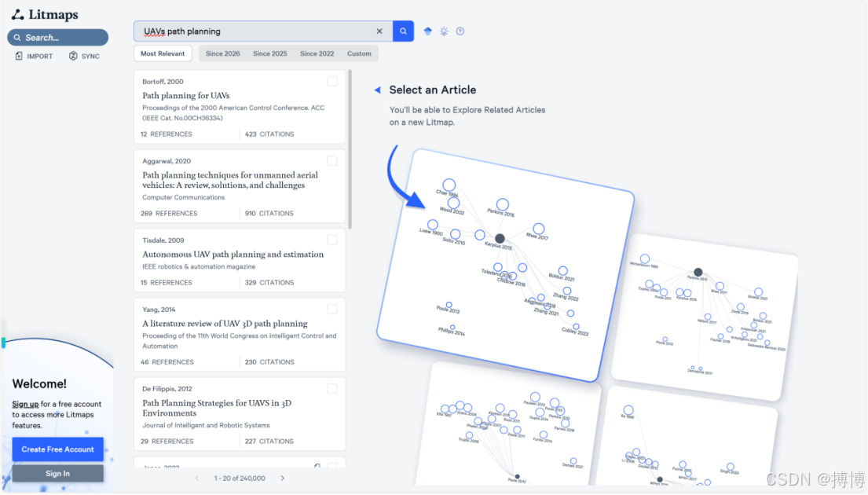The width and height of the screenshot is (868, 495).
Task: Open 'A literature review of UAV 3D path planning'
Action: [225, 324]
